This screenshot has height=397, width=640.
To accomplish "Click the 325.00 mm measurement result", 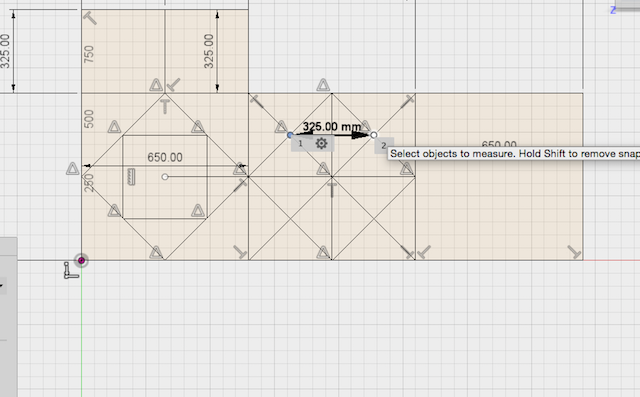I will pyautogui.click(x=332, y=126).
